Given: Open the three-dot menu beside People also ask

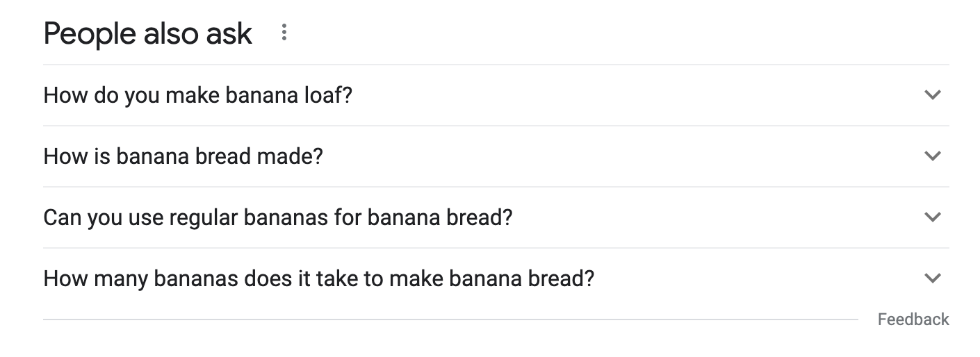Looking at the screenshot, I should [x=284, y=33].
